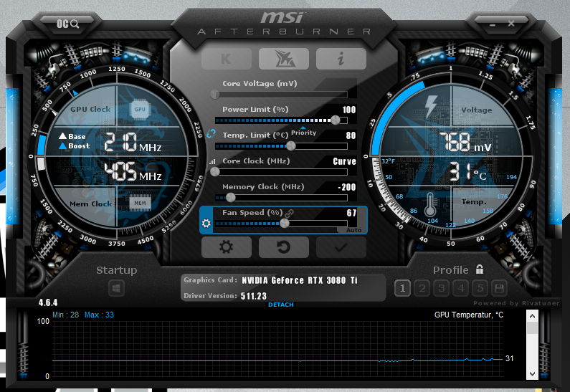Select profile slot 2
This screenshot has height=392, width=570.
[x=422, y=289]
